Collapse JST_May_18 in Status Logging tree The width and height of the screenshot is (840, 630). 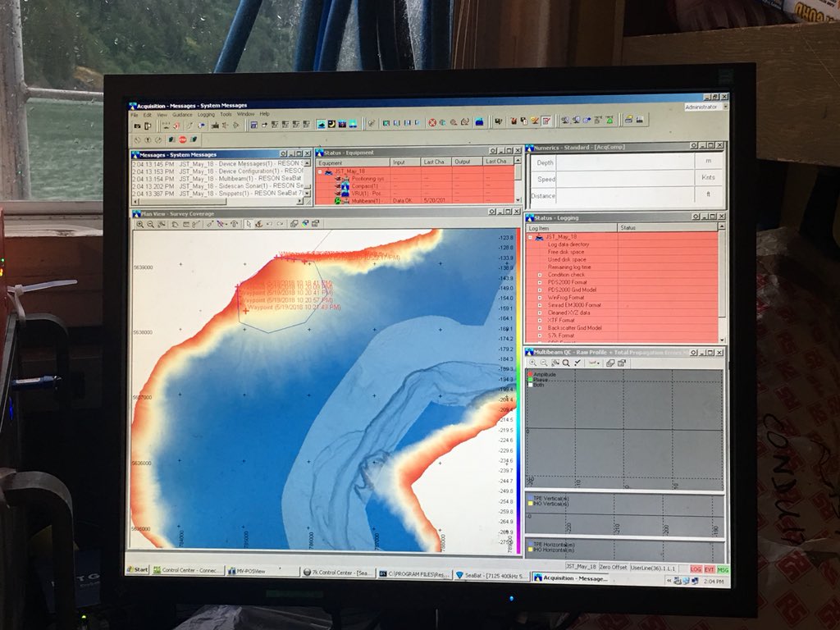(x=531, y=236)
